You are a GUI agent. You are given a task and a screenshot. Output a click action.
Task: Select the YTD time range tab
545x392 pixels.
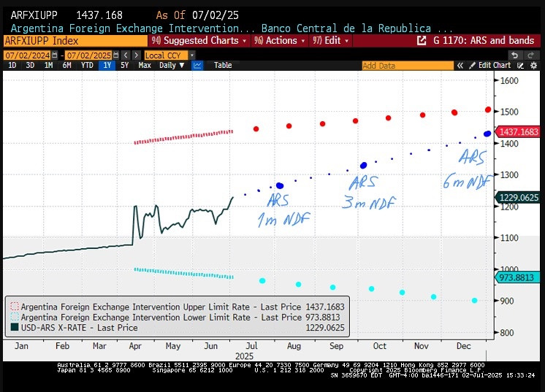point(87,65)
